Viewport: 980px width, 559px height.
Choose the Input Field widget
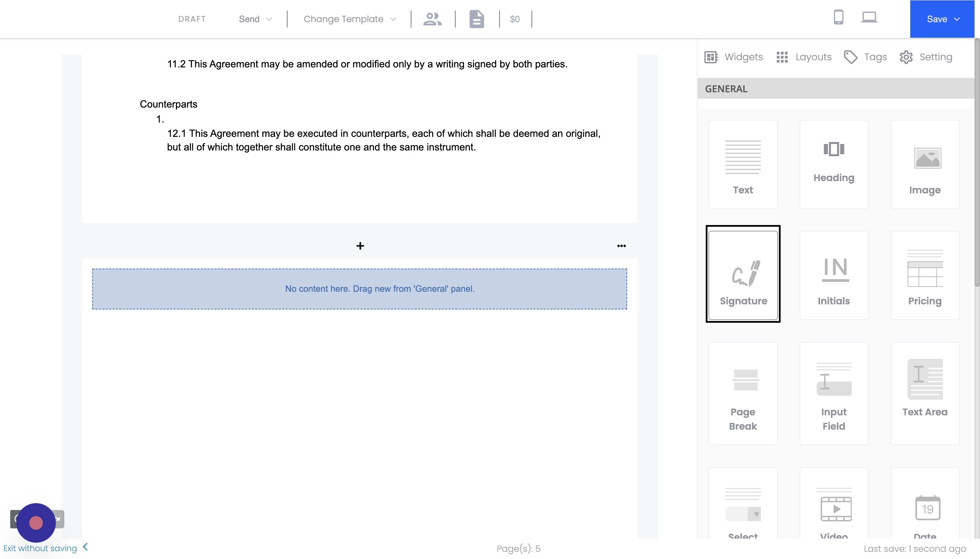coord(833,394)
